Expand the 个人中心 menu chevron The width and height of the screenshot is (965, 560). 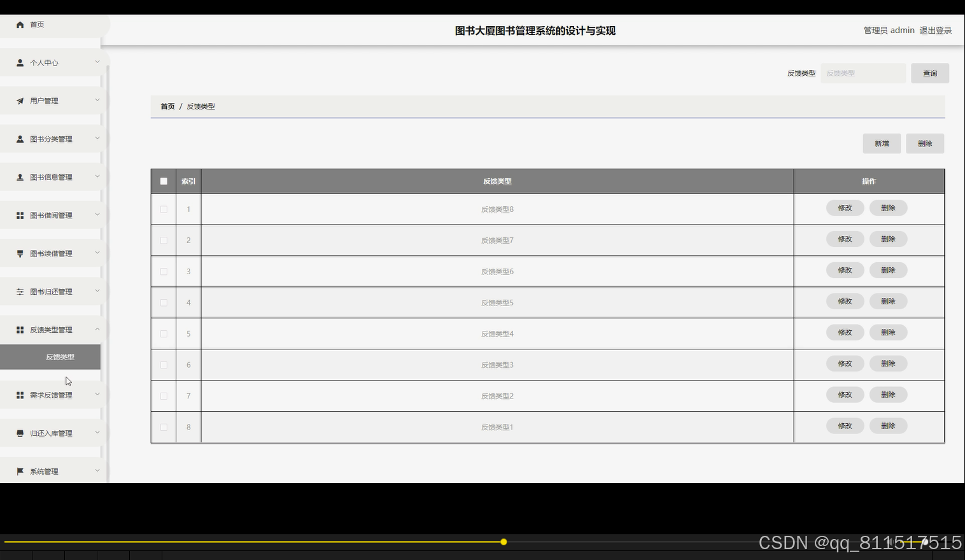coord(97,62)
